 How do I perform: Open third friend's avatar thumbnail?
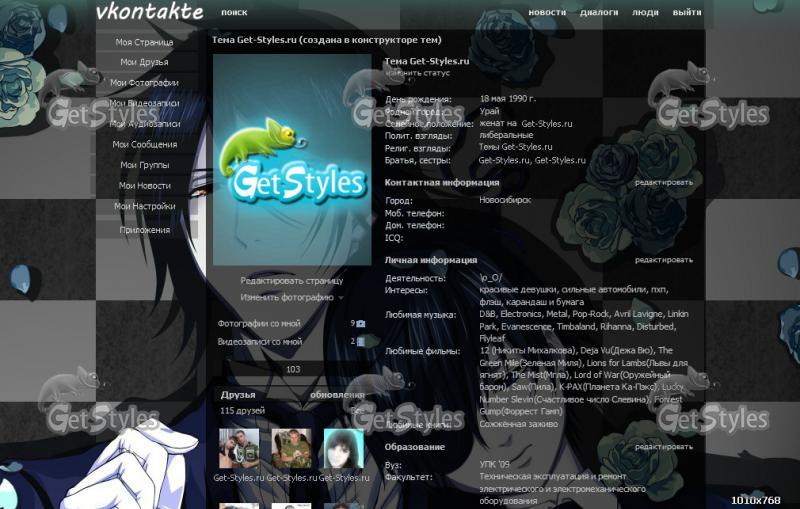(343, 449)
